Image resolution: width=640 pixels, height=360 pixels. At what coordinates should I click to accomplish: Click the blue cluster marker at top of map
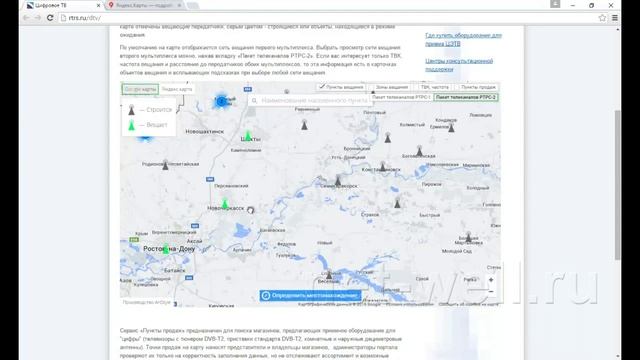click(222, 101)
